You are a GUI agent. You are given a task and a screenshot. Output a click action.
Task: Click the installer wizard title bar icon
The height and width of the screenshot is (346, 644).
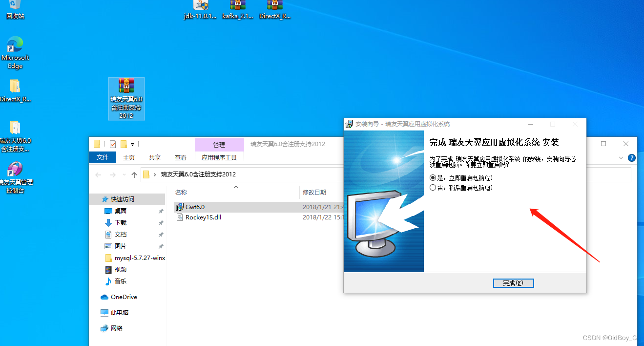(350, 124)
